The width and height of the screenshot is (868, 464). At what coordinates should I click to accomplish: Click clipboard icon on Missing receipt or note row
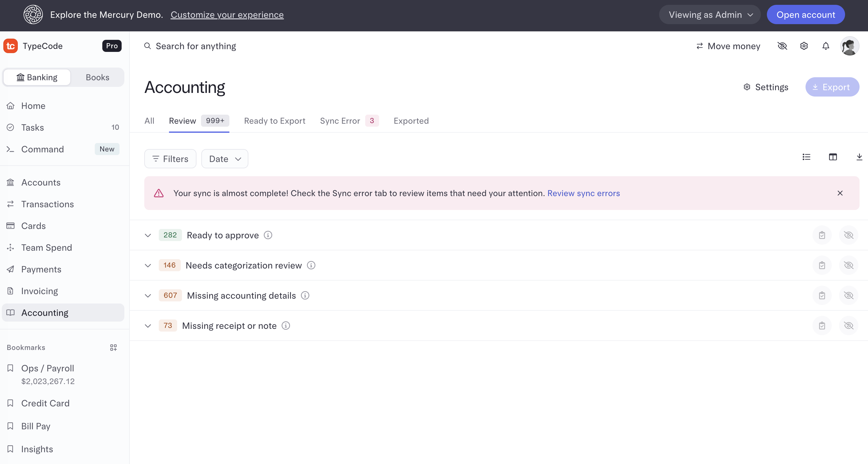pyautogui.click(x=822, y=326)
